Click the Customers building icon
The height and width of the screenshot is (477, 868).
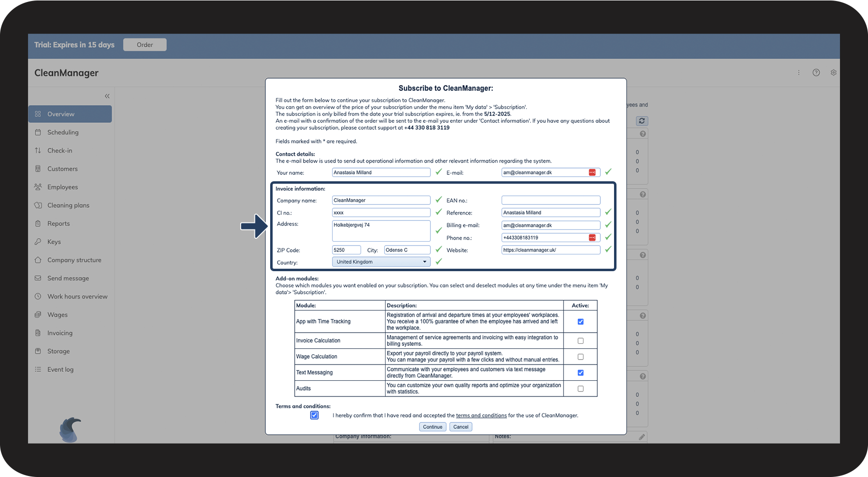pyautogui.click(x=38, y=168)
